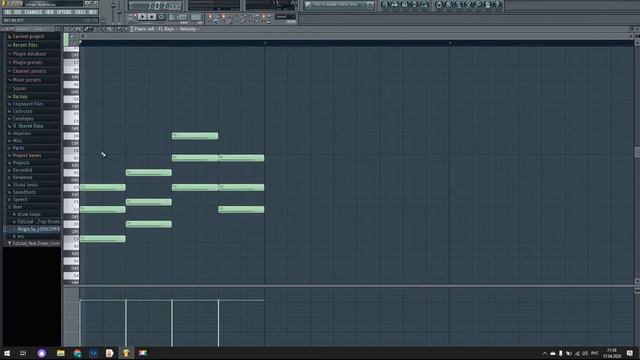This screenshot has height=360, width=640.
Task: Open the FatLoud - Trap Drums subfolder
Action: 38,222
